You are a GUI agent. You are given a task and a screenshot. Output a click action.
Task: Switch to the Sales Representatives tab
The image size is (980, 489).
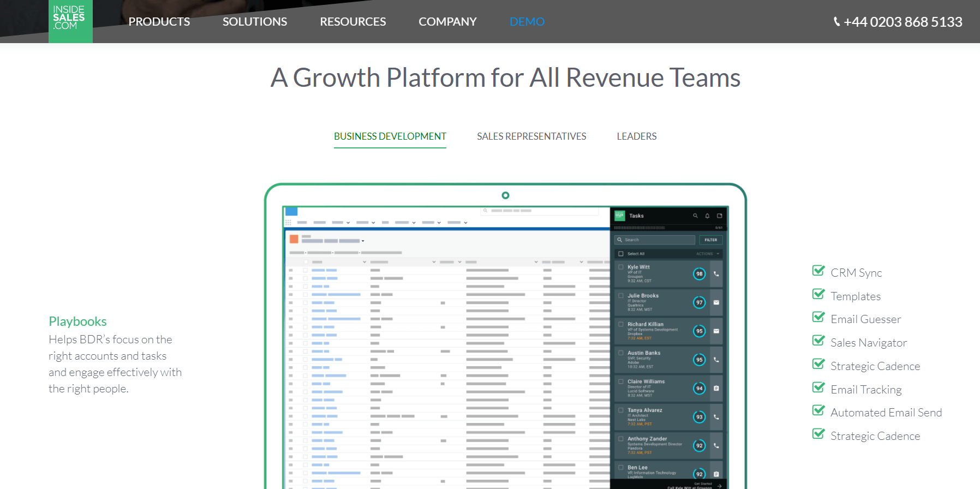click(531, 136)
